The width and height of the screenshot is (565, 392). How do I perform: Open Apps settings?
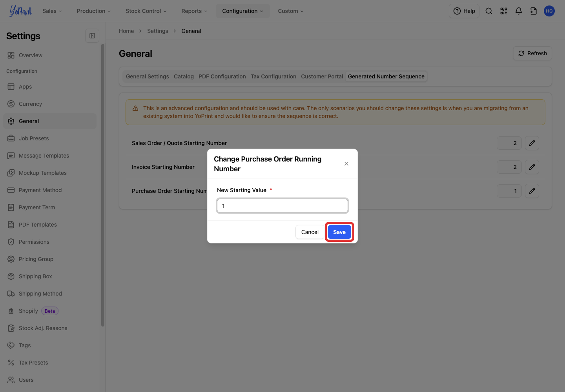coord(50,87)
